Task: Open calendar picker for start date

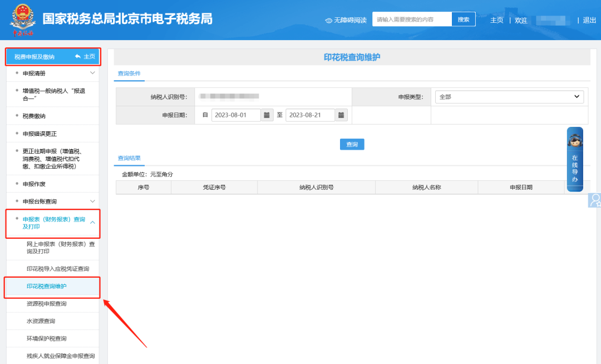Action: pyautogui.click(x=267, y=115)
